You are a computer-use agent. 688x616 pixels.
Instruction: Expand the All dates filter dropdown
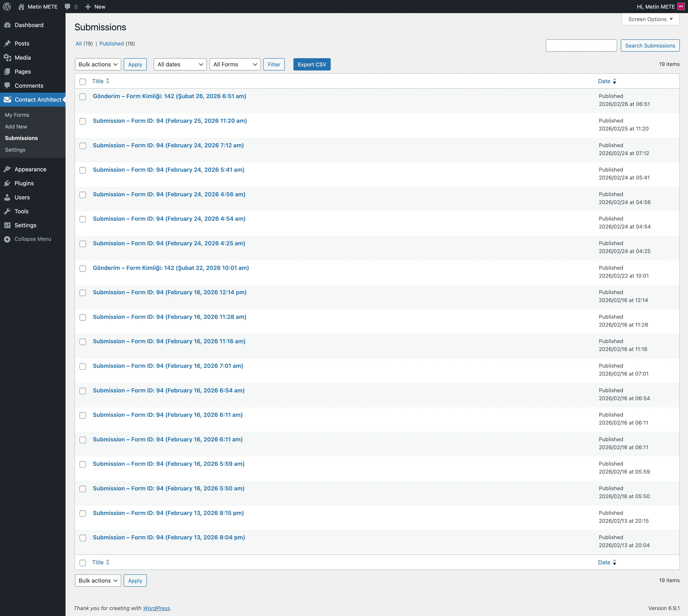coord(180,64)
